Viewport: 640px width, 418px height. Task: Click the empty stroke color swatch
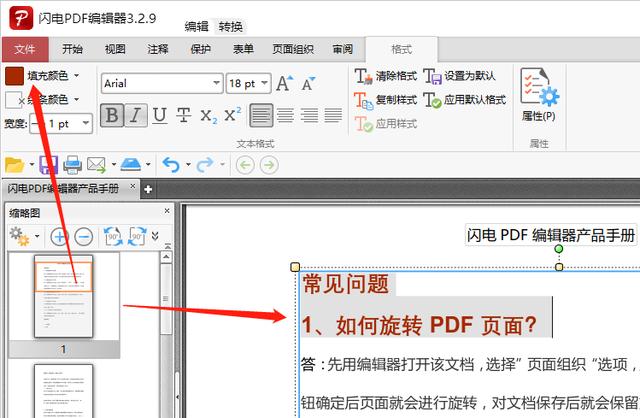[13, 100]
